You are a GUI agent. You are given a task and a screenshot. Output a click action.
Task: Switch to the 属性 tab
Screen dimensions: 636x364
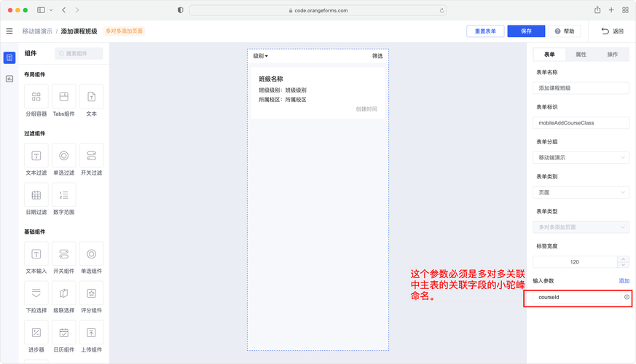point(581,55)
